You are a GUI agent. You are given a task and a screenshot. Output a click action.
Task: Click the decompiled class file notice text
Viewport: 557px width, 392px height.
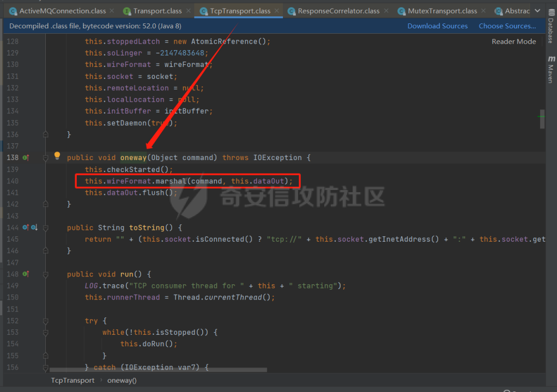(x=95, y=26)
